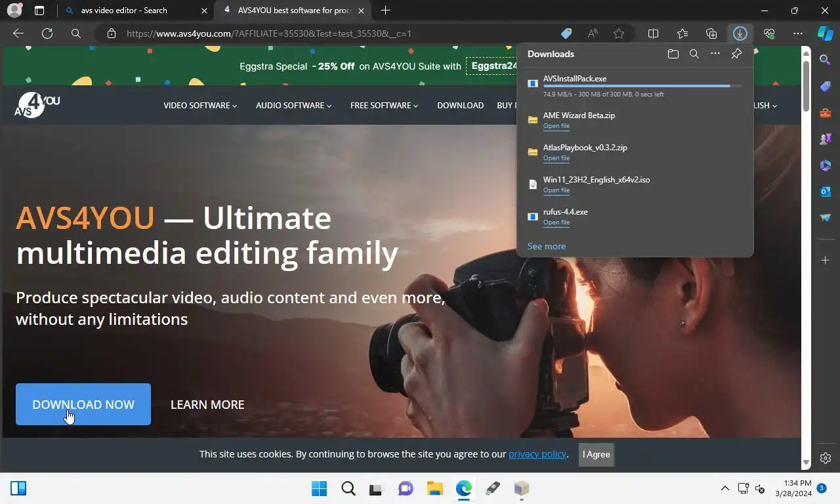Open a new browser tab
Screen dimensions: 840x504
[385, 10]
